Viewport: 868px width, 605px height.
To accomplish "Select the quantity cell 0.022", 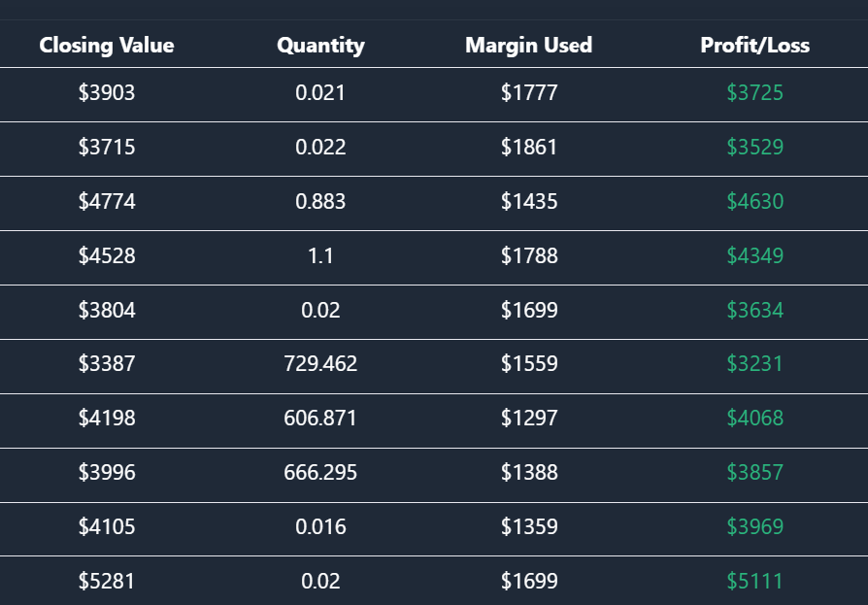I will pos(320,148).
